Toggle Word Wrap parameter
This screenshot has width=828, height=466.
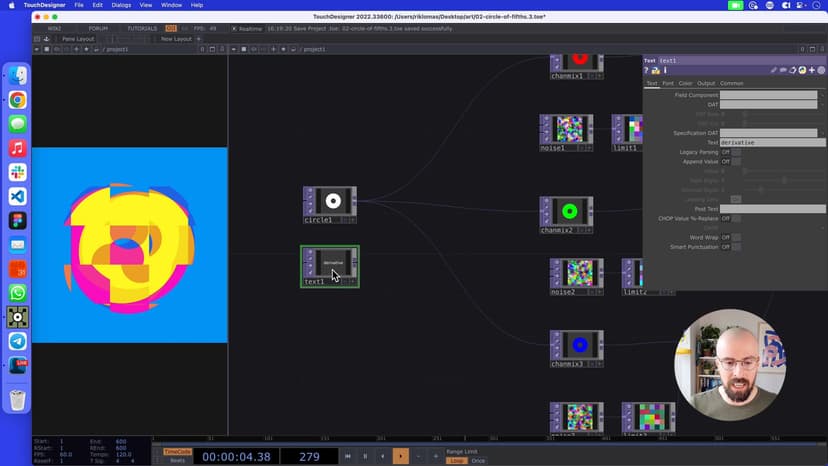[736, 238]
